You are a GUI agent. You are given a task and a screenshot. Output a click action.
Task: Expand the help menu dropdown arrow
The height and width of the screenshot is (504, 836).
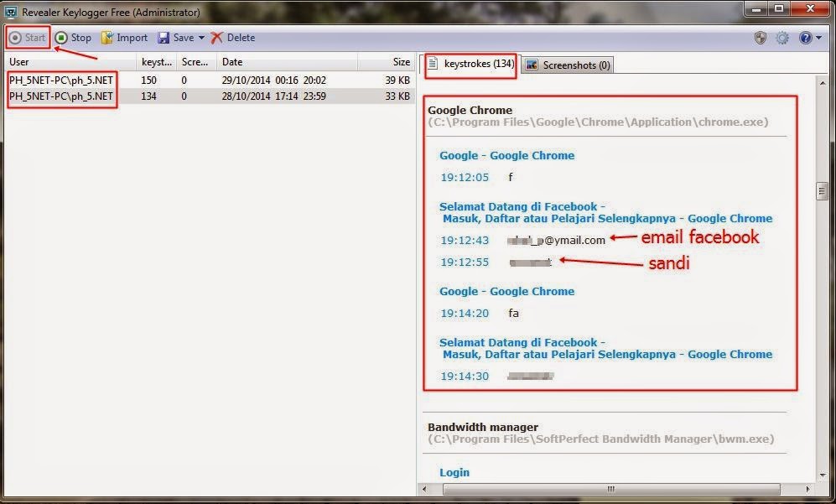pos(819,38)
